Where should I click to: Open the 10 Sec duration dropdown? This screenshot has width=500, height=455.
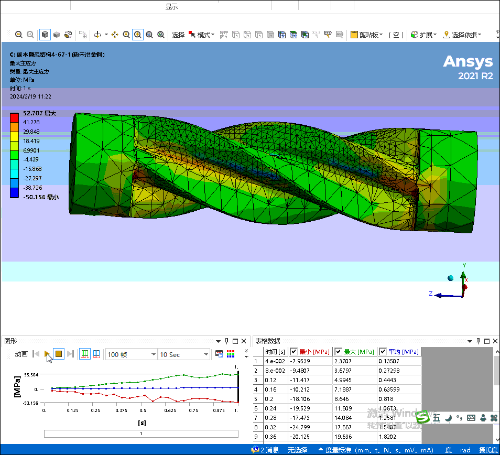pyautogui.click(x=184, y=354)
